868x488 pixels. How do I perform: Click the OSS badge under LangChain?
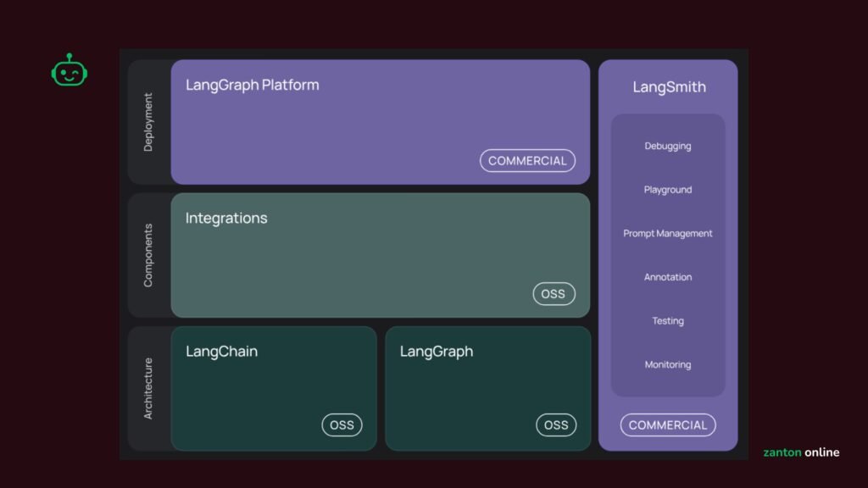pos(342,425)
